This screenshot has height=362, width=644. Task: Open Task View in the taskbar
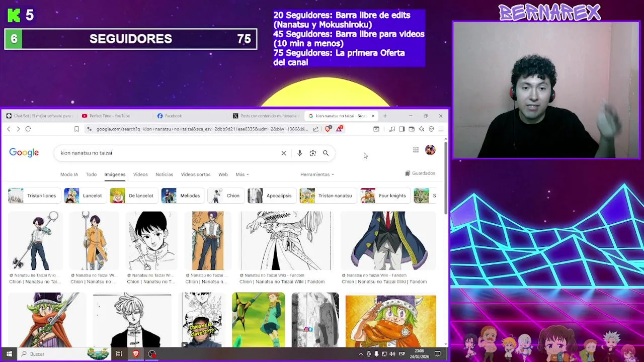tap(119, 354)
